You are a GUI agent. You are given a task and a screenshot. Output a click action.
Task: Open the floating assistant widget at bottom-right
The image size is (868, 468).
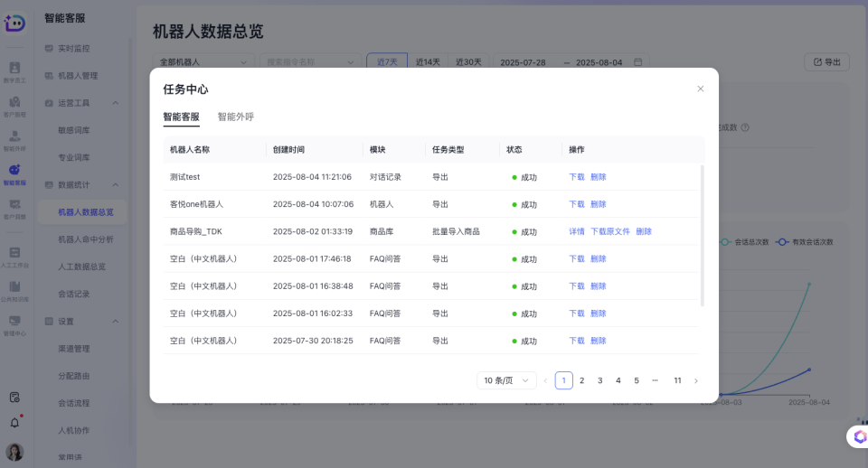click(x=859, y=436)
